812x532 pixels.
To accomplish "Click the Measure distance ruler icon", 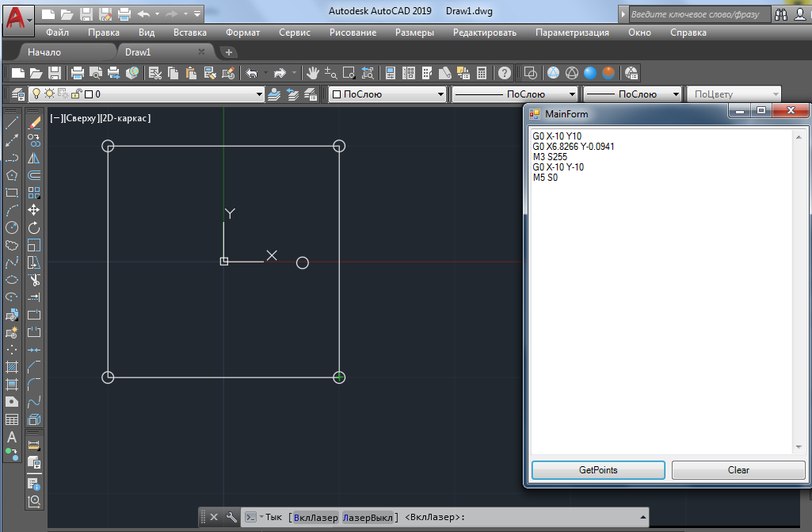I will 33,445.
